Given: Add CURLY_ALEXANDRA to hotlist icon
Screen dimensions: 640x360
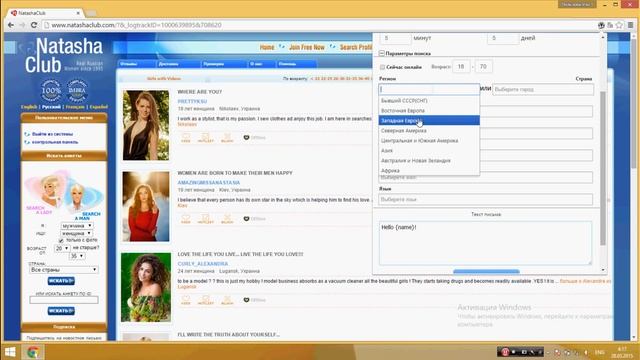Looking at the screenshot, I should click(x=206, y=300).
